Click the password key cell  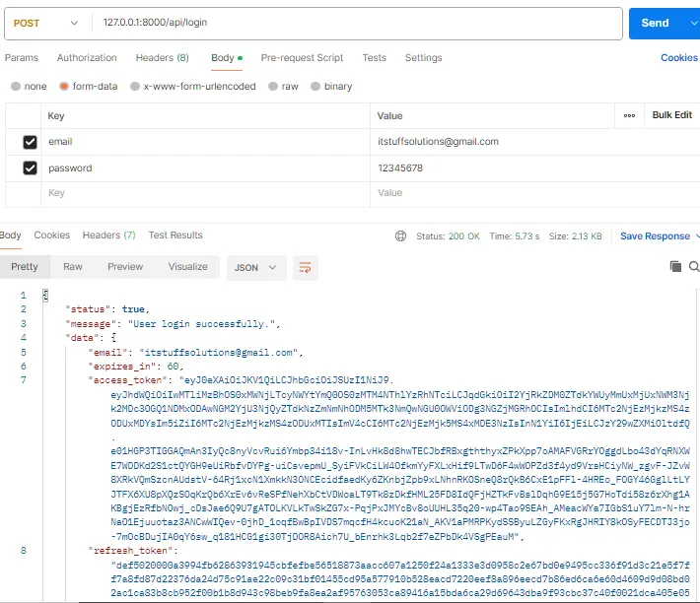coord(205,168)
